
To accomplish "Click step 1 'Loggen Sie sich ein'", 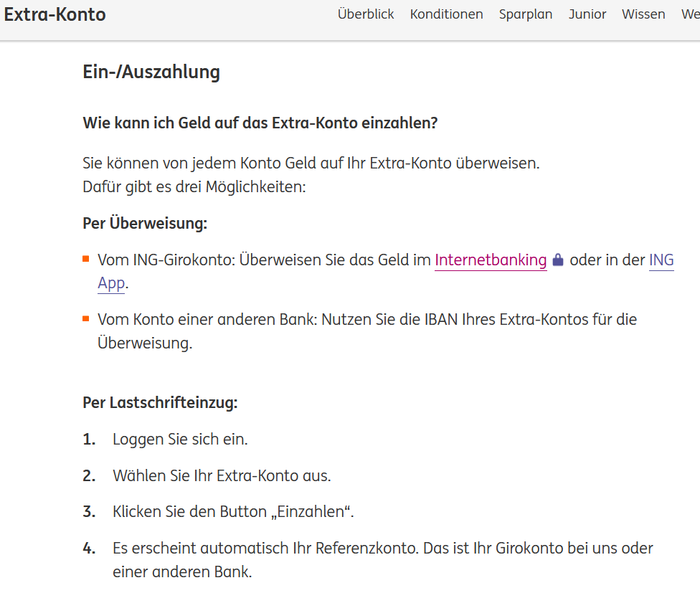I will tap(180, 439).
